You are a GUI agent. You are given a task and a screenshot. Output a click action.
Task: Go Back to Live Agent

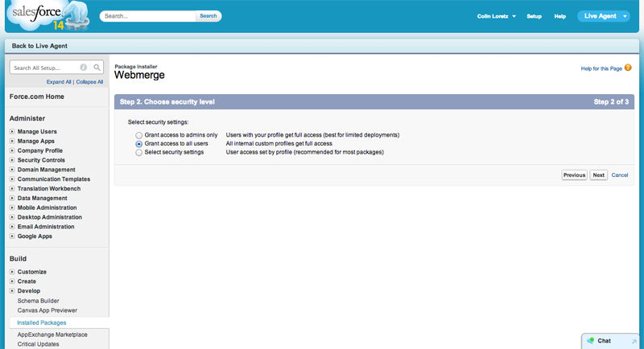point(39,46)
